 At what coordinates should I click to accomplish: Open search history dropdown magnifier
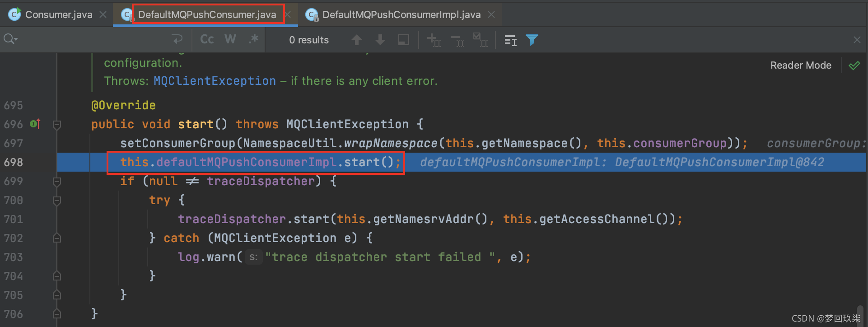point(10,40)
